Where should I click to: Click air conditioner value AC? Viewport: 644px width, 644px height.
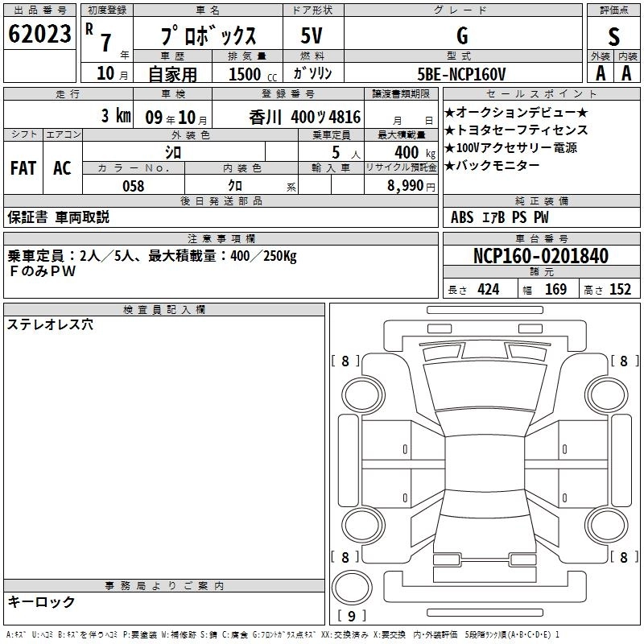pos(62,168)
